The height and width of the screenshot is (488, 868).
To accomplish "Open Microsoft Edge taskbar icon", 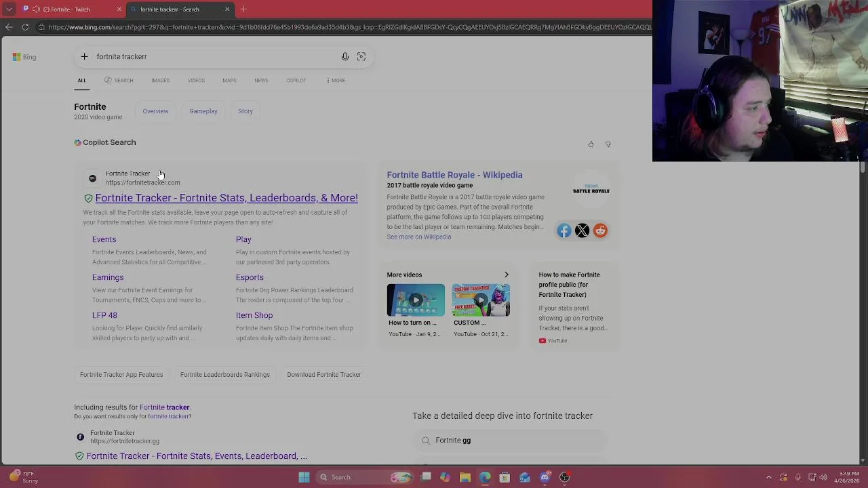I will click(x=485, y=477).
